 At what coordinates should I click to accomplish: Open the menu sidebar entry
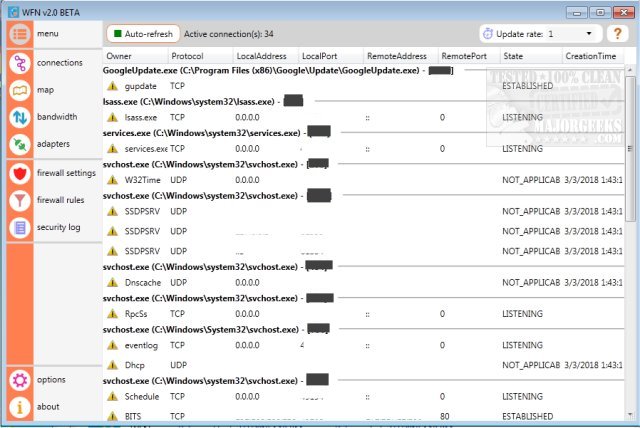coord(48,33)
